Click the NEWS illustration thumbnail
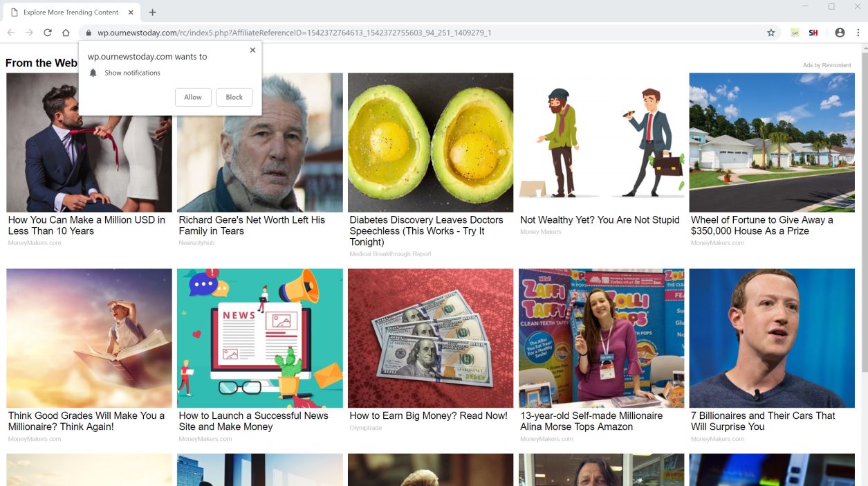Image resolution: width=868 pixels, height=486 pixels. click(x=260, y=338)
